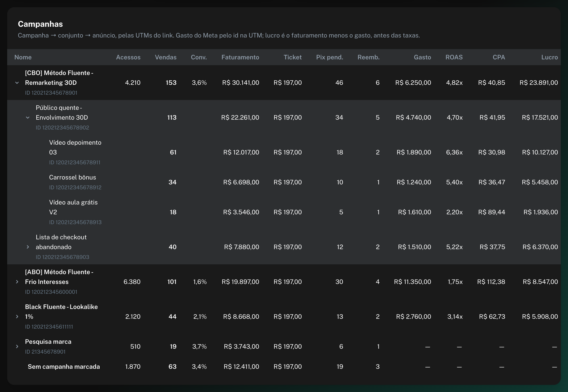Click the ID 120212345678901 label
The image size is (568, 392).
[51, 93]
